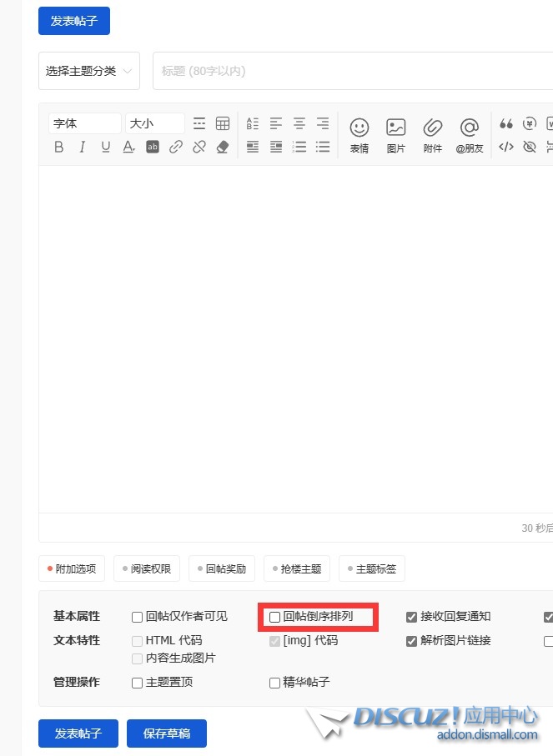Toggle the HTML 代码 checkbox
The width and height of the screenshot is (553, 756).
[x=137, y=641]
